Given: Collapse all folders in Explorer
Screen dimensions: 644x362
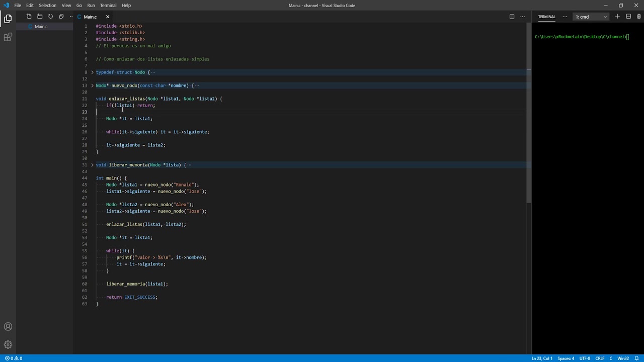Looking at the screenshot, I should (61, 17).
